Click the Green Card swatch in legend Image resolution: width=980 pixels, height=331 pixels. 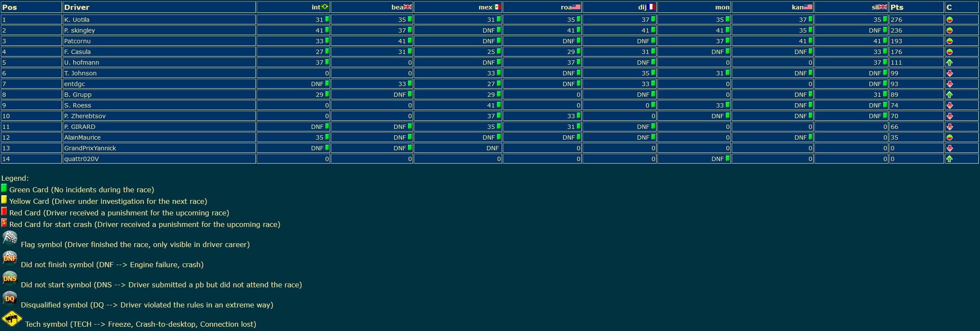pos(4,188)
